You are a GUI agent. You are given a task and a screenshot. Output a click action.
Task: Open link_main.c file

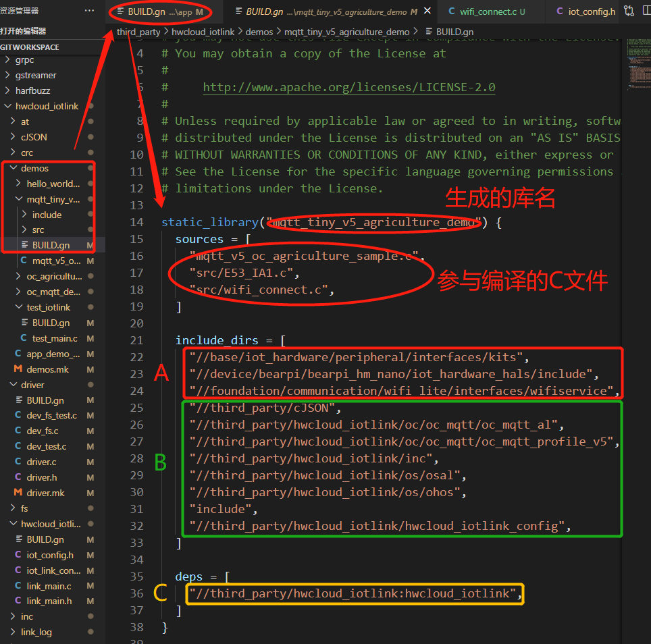(x=52, y=586)
